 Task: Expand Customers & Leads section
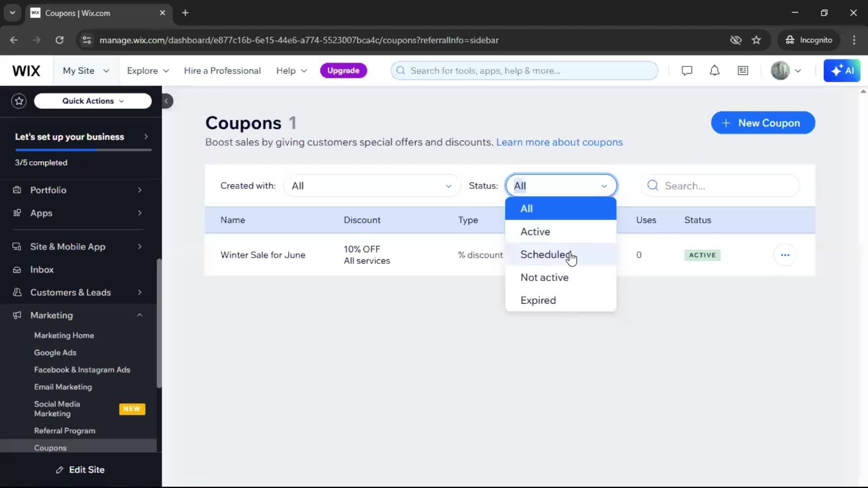139,292
